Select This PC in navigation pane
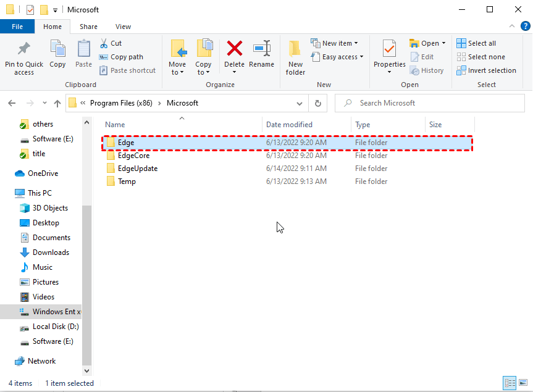Screen dimensions: 533x392 [33, 193]
